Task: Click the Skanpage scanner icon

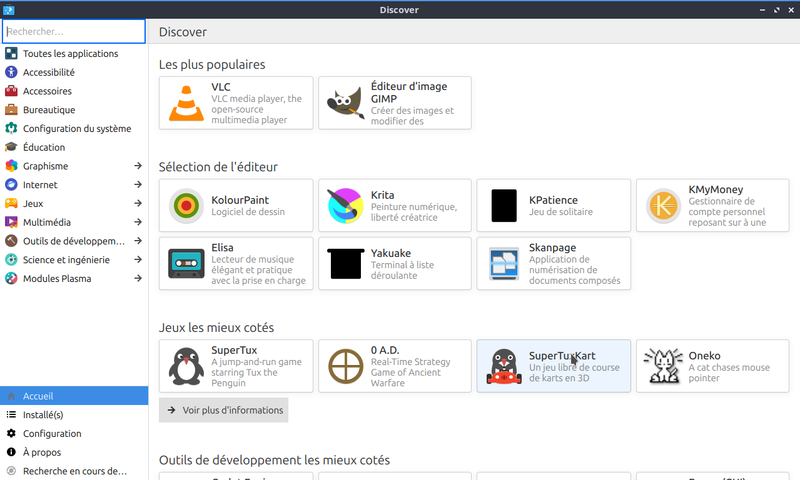Action: point(504,263)
